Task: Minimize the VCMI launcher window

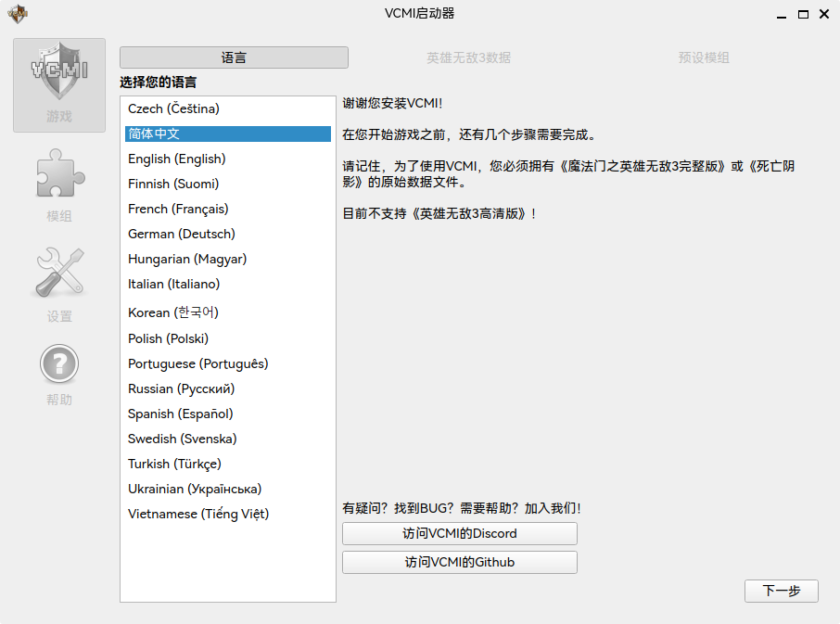Action: click(x=782, y=15)
